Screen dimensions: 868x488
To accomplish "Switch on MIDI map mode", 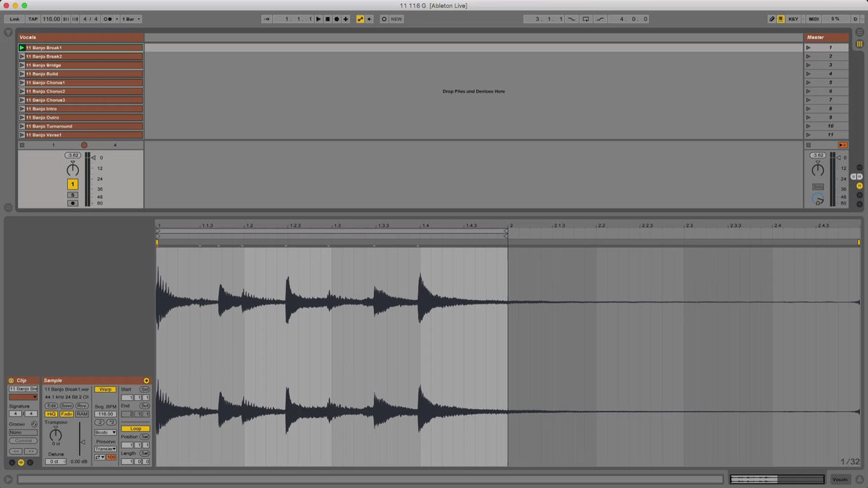I will tap(814, 19).
